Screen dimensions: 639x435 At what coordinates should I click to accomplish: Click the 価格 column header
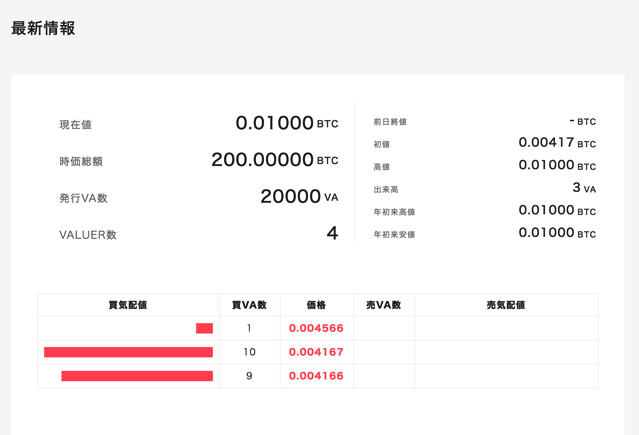pyautogui.click(x=316, y=305)
